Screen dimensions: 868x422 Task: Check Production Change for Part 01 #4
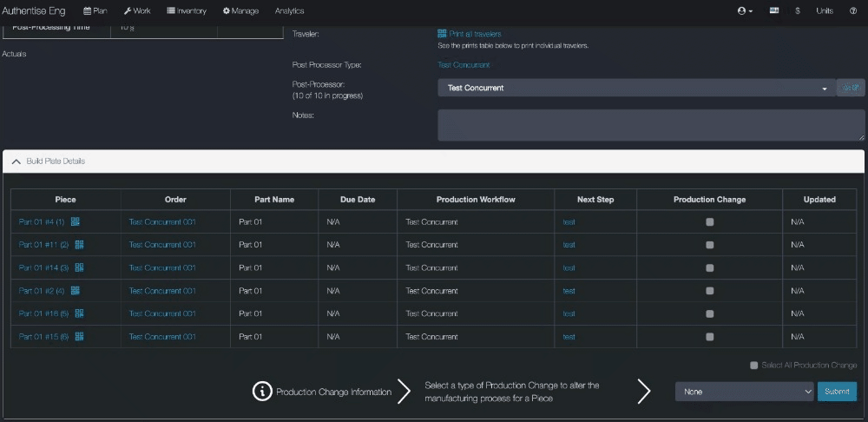710,222
